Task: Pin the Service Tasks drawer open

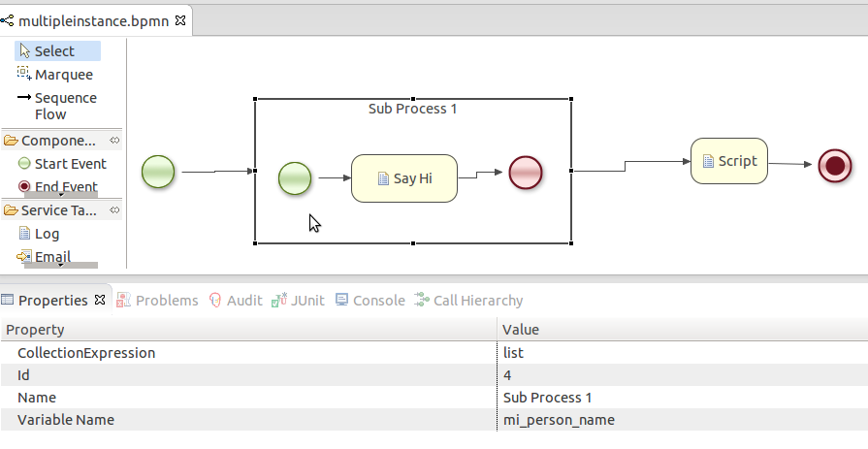Action: 114,210
